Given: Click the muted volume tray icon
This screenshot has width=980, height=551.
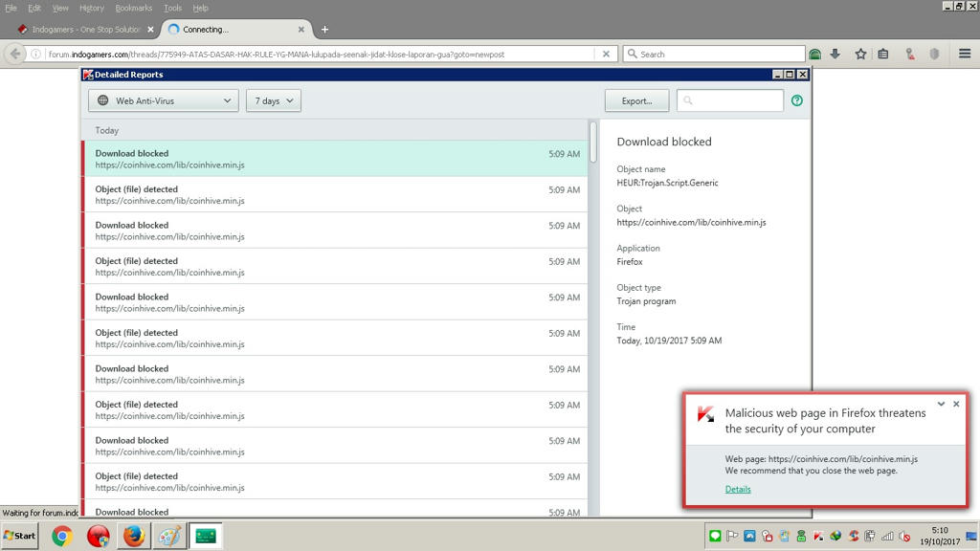Looking at the screenshot, I should [x=904, y=536].
